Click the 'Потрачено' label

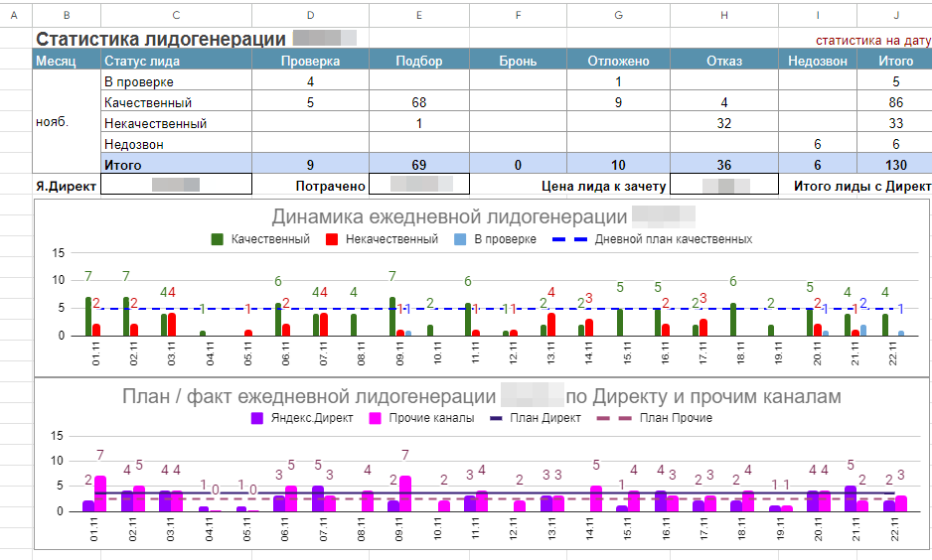click(331, 186)
